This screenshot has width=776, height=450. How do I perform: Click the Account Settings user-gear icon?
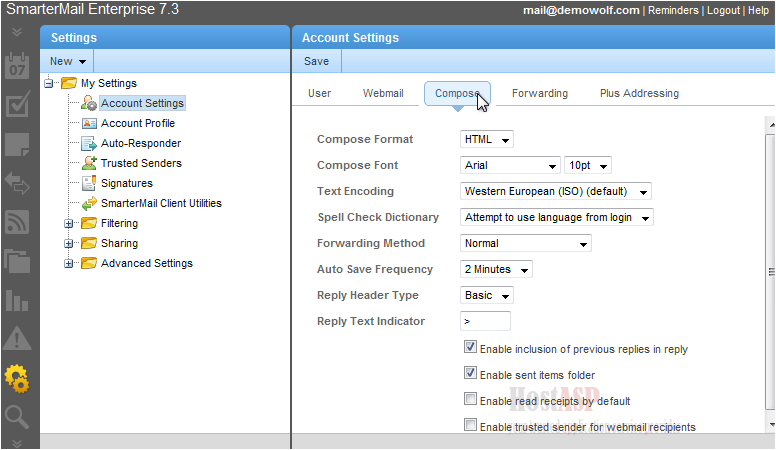click(x=89, y=103)
